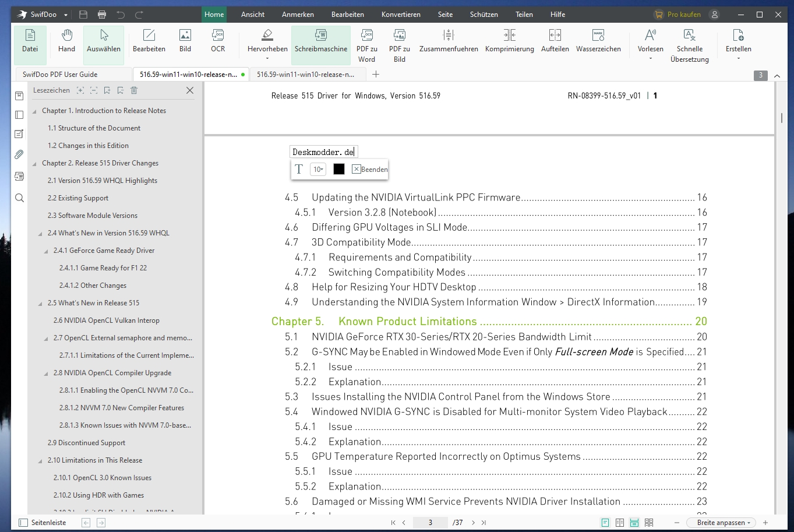794x532 pixels.
Task: Open the Konvertieren ribbon tab
Action: tap(401, 15)
